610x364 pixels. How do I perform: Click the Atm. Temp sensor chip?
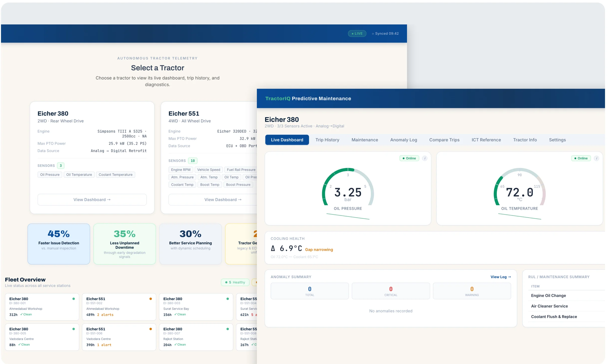pos(209,177)
